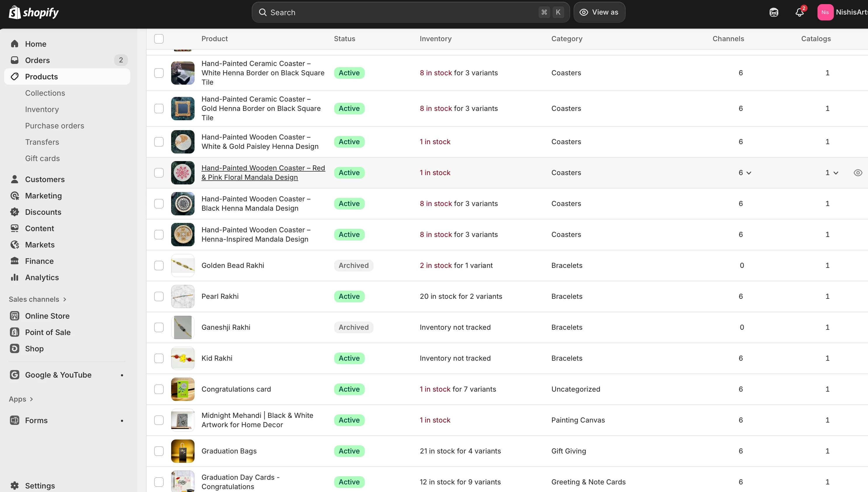Expand the Sales channels section

(x=38, y=299)
